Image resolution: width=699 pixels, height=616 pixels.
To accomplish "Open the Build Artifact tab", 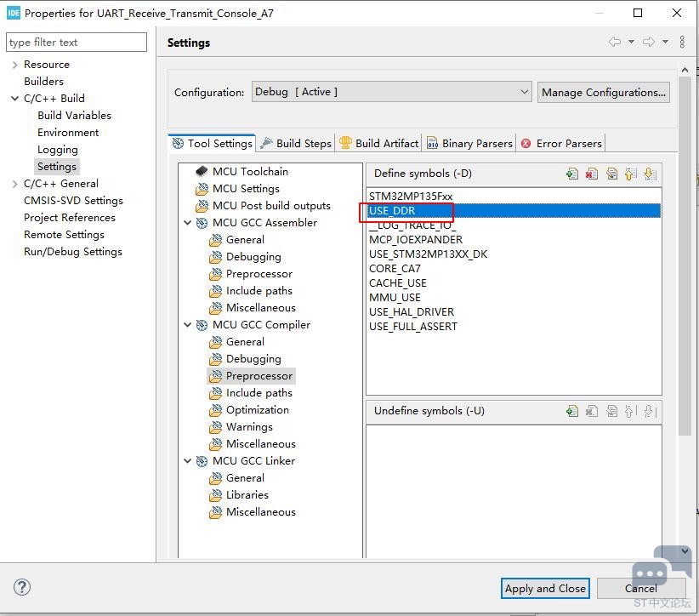I will (379, 144).
